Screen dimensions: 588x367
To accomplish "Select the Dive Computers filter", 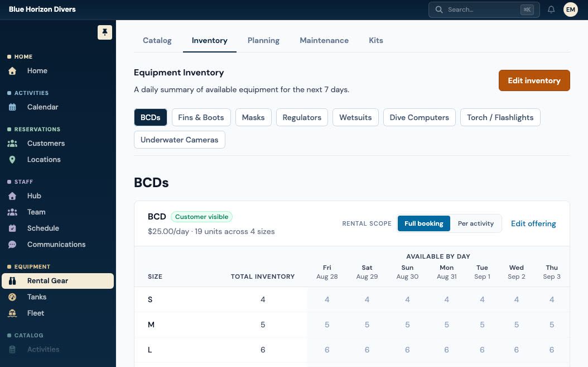I will point(420,117).
